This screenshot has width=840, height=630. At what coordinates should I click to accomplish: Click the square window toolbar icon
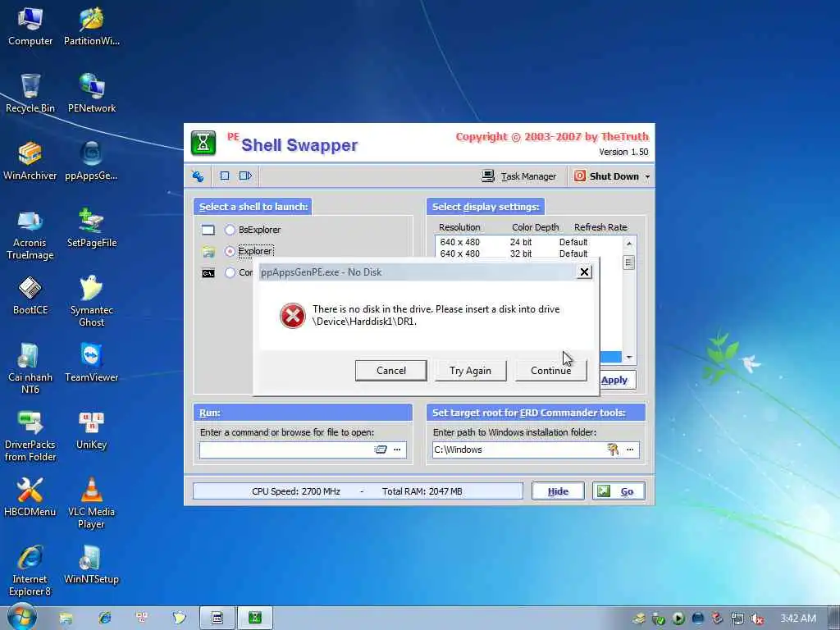click(225, 176)
